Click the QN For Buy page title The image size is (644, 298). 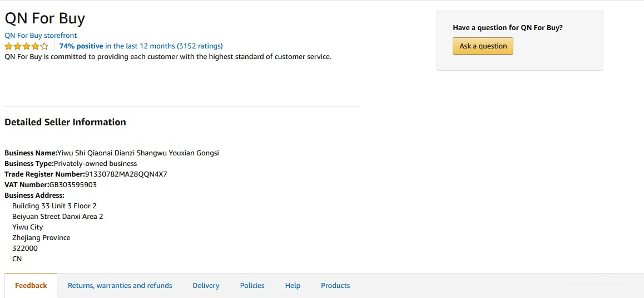click(44, 18)
